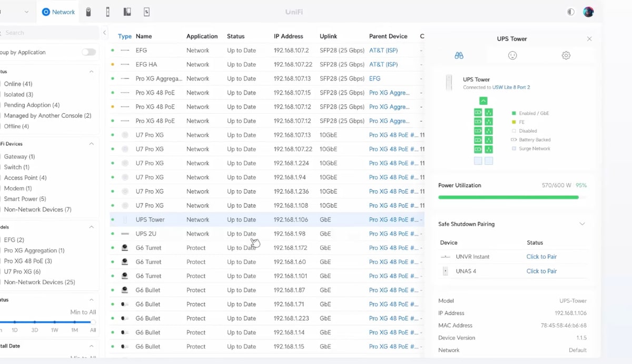Click the split-panel icon in the top bar
This screenshot has width=632, height=364.
click(127, 12)
